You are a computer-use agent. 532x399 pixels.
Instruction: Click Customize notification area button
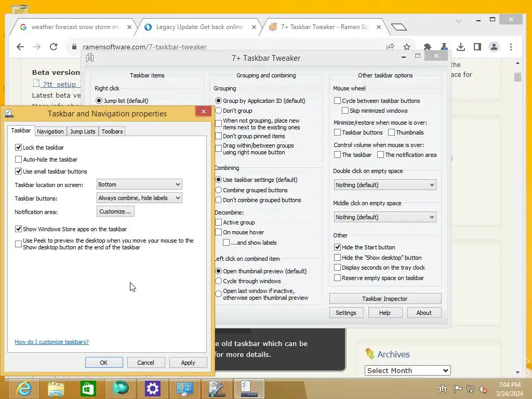pos(115,211)
